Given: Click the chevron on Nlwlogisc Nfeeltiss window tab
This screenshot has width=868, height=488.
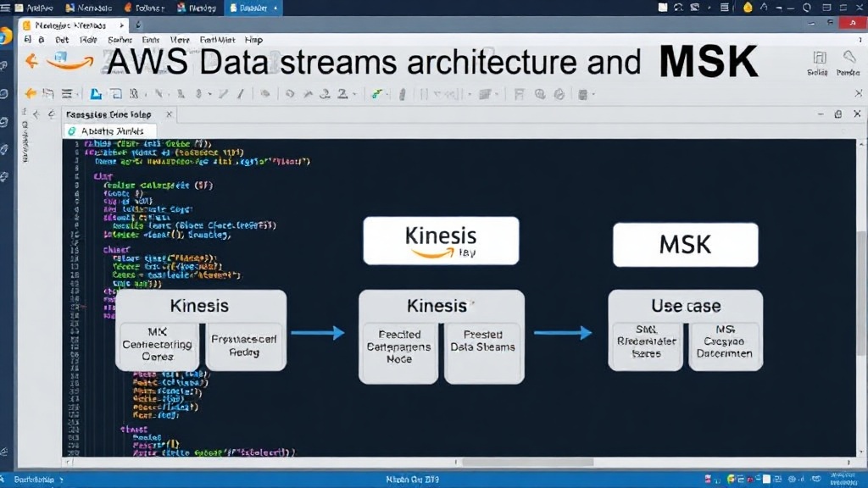Looking at the screenshot, I should tap(121, 25).
